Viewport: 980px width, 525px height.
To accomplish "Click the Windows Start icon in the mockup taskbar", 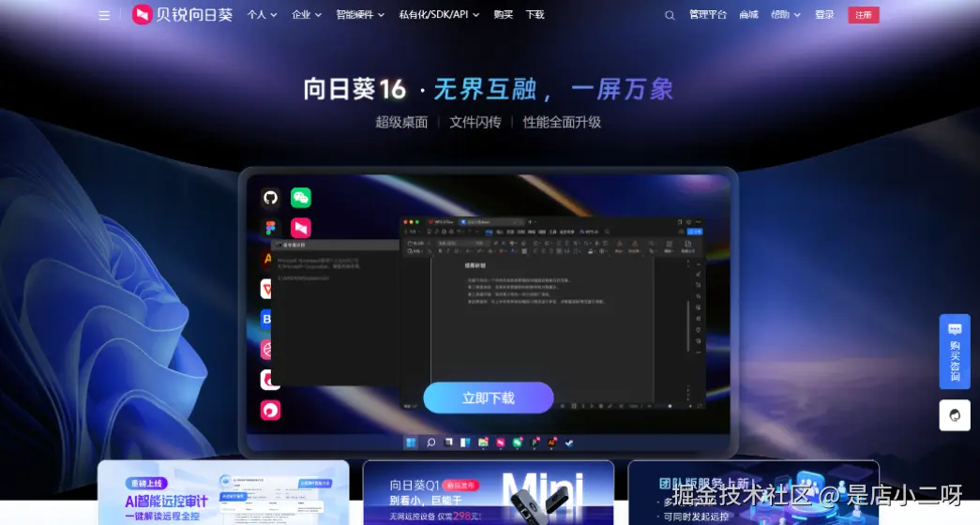I will (411, 442).
